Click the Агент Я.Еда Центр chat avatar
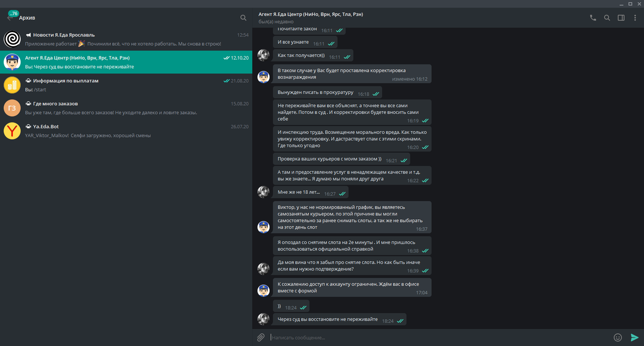Screen dimensions: 644x346 point(12,62)
